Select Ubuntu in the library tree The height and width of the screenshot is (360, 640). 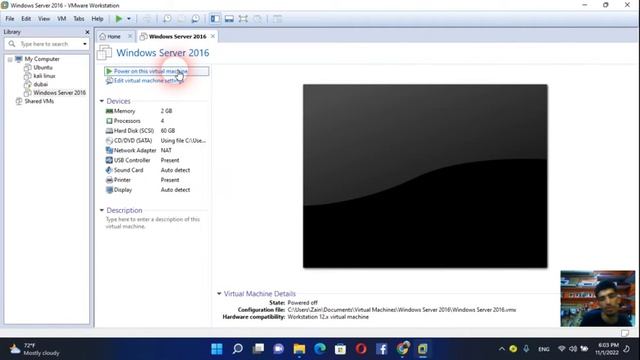coord(43,67)
